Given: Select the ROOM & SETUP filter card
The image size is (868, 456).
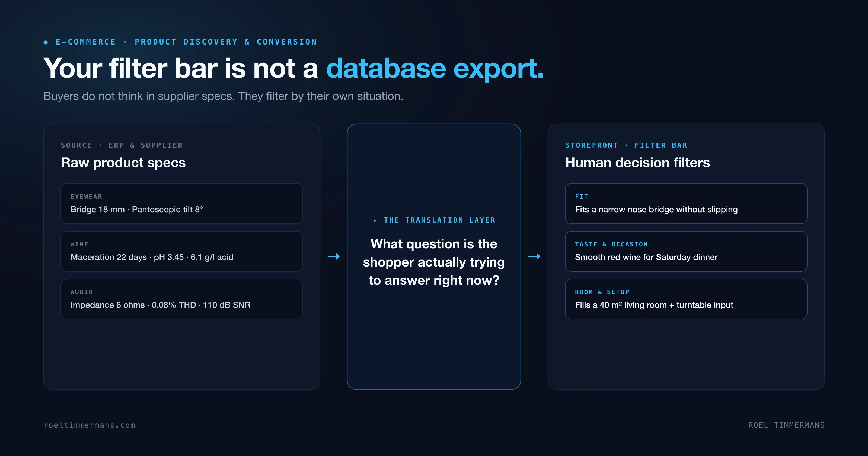Looking at the screenshot, I should pos(686,299).
